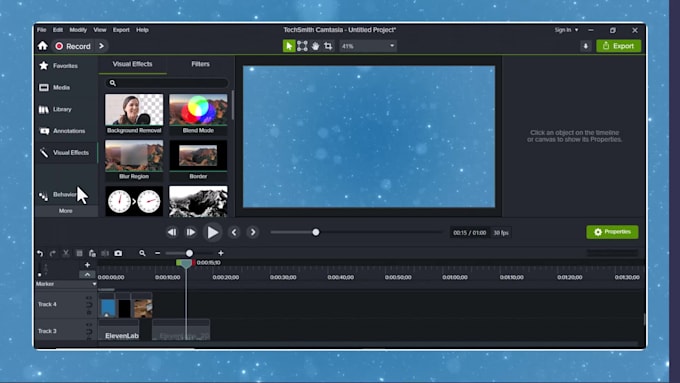Select the Blur Region effect
The height and width of the screenshot is (383, 680).
coord(134,160)
